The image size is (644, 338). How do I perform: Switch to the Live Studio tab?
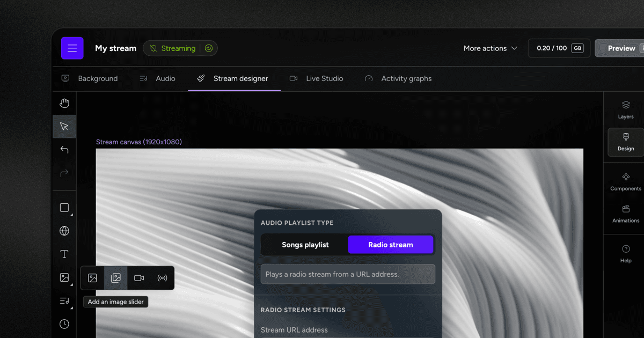click(316, 78)
